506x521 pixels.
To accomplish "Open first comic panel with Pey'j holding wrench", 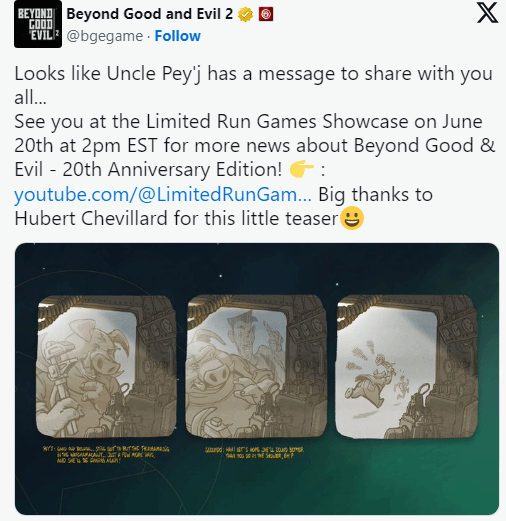I will [106, 366].
